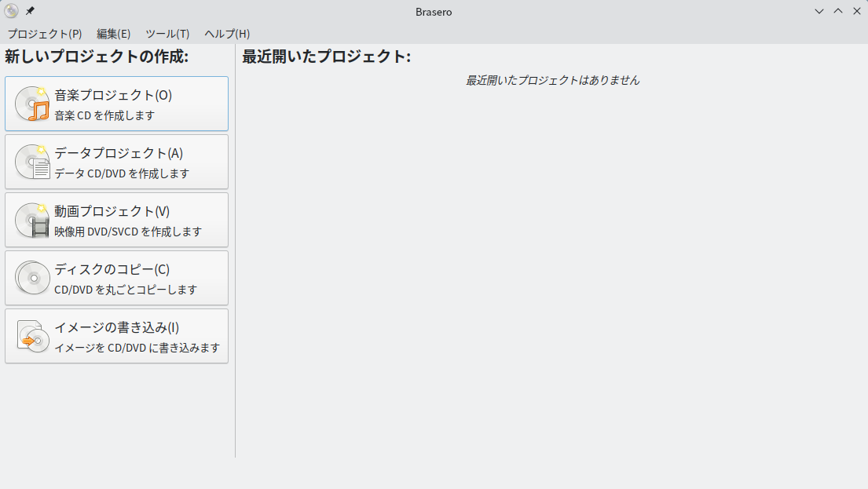Start a new データプロジェクト(A)
The height and width of the screenshot is (489, 868).
pyautogui.click(x=116, y=162)
